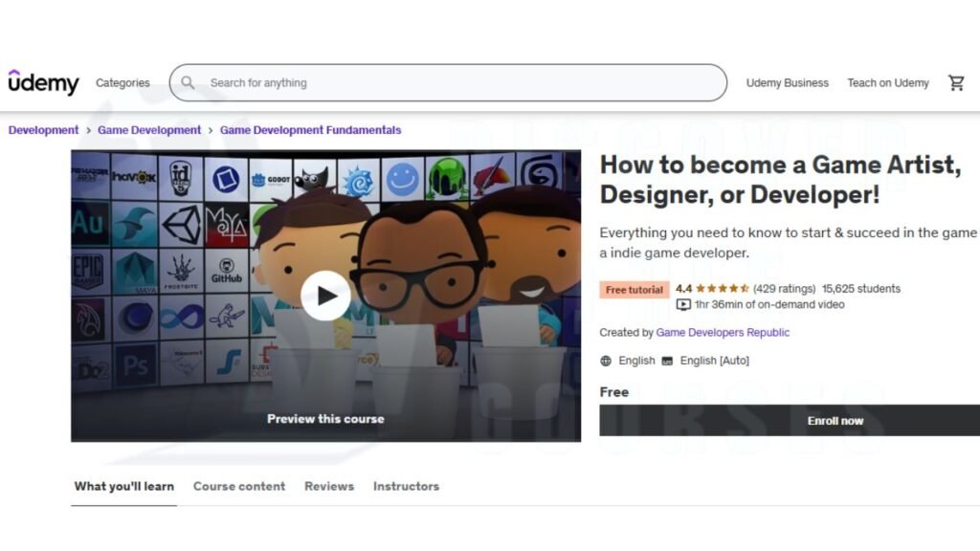980x551 pixels.
Task: Switch to the Course content tab
Action: point(238,486)
